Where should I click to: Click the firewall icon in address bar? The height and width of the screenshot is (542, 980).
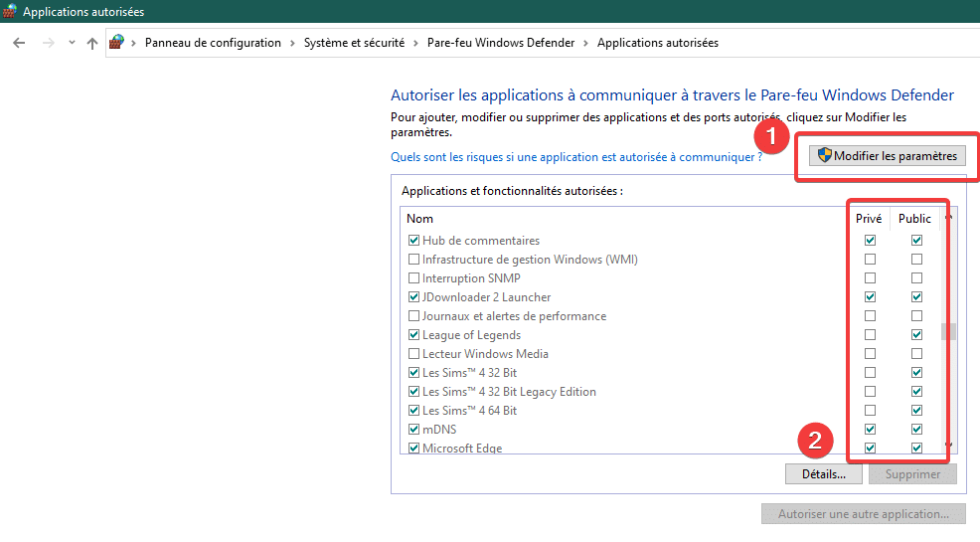pyautogui.click(x=117, y=42)
